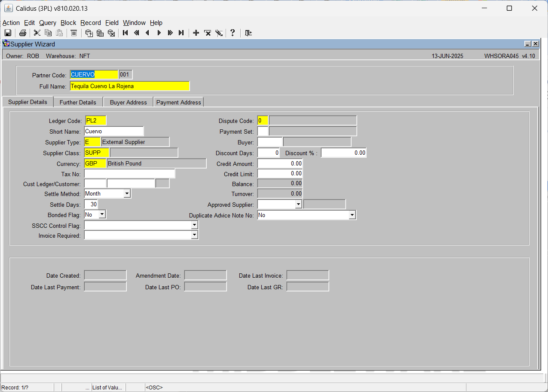Click the Execute Query icon
The image size is (548, 392).
[x=100, y=33]
